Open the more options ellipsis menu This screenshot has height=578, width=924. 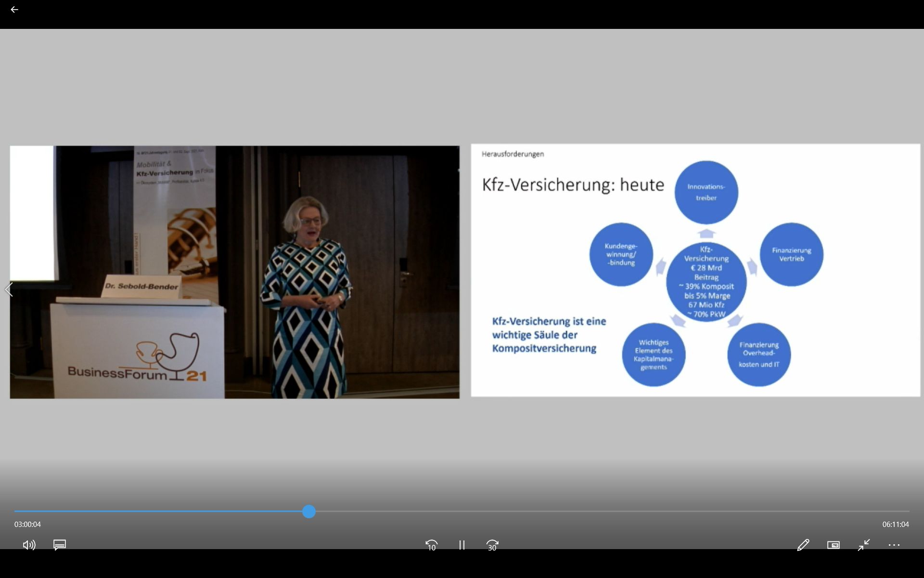point(894,545)
